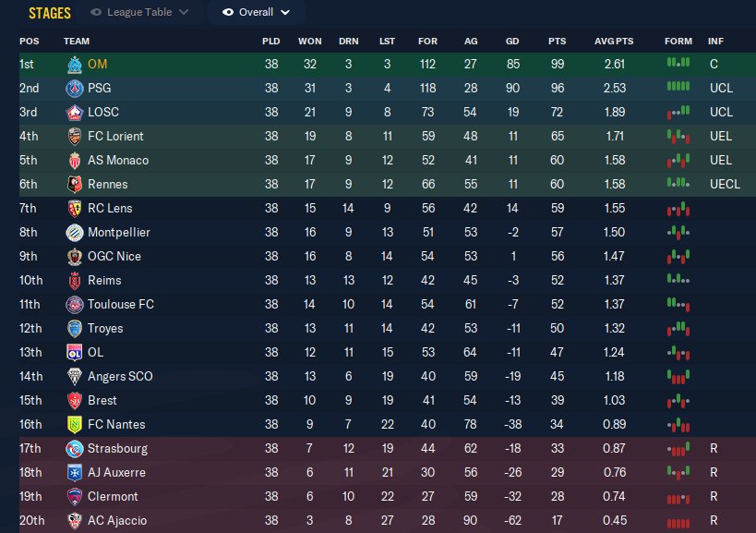The height and width of the screenshot is (533, 756).
Task: Click the OM club crest icon
Action: pos(74,65)
